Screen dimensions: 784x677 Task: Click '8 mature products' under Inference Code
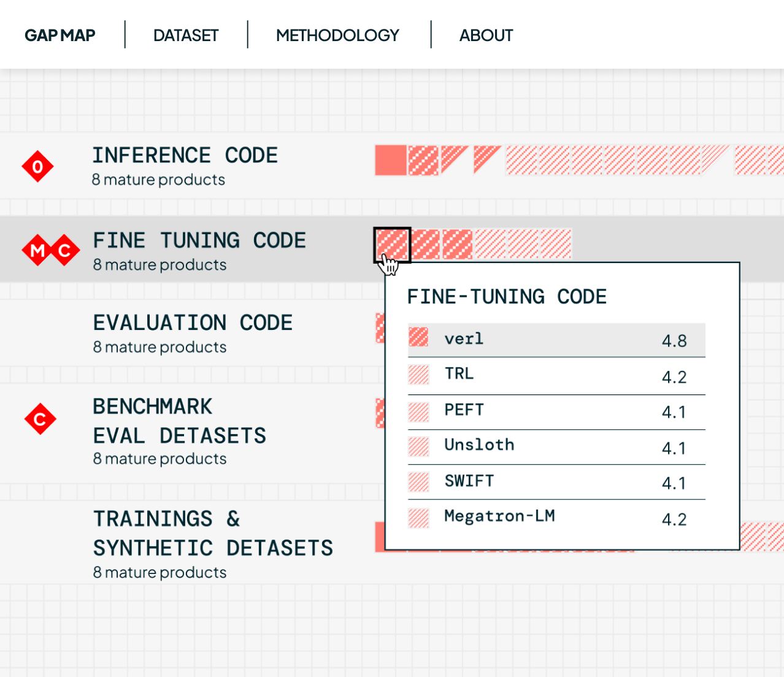pyautogui.click(x=158, y=180)
